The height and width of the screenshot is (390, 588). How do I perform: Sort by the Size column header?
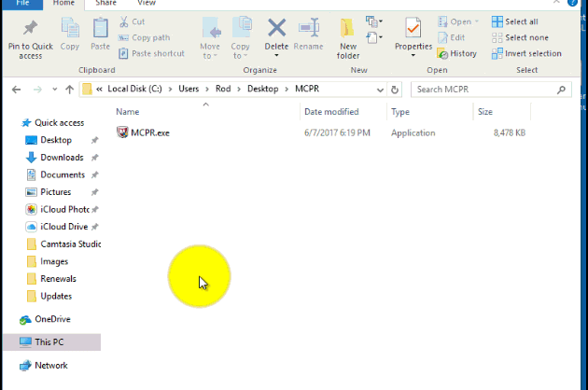485,112
